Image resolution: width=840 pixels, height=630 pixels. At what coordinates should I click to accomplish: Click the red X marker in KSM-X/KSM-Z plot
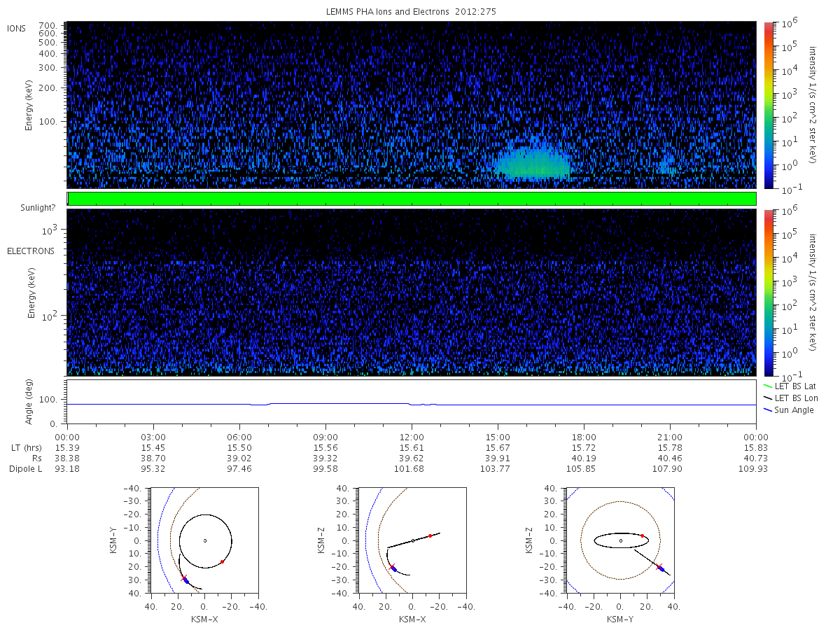click(392, 566)
